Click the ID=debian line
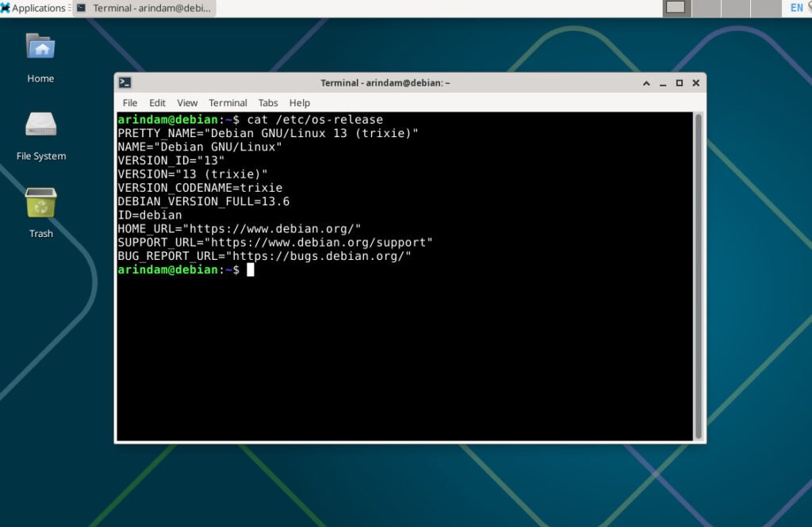This screenshot has width=812, height=527. 150,215
